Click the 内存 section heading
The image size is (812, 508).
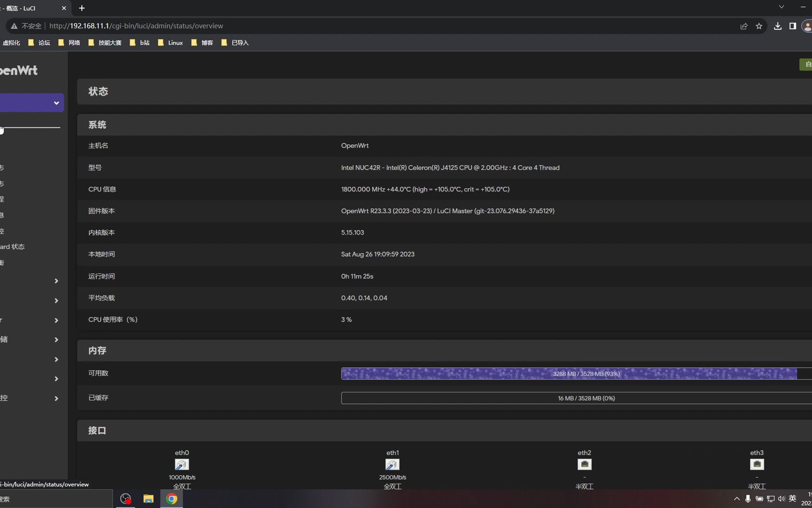coord(97,351)
